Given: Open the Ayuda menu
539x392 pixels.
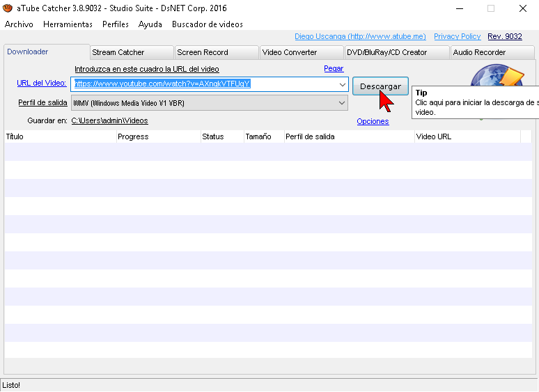Looking at the screenshot, I should point(150,24).
